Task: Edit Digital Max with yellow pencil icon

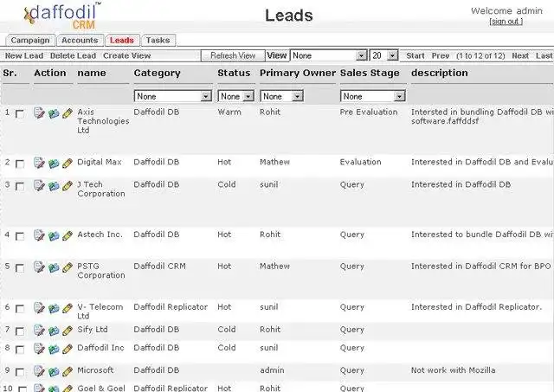Action: pos(68,164)
